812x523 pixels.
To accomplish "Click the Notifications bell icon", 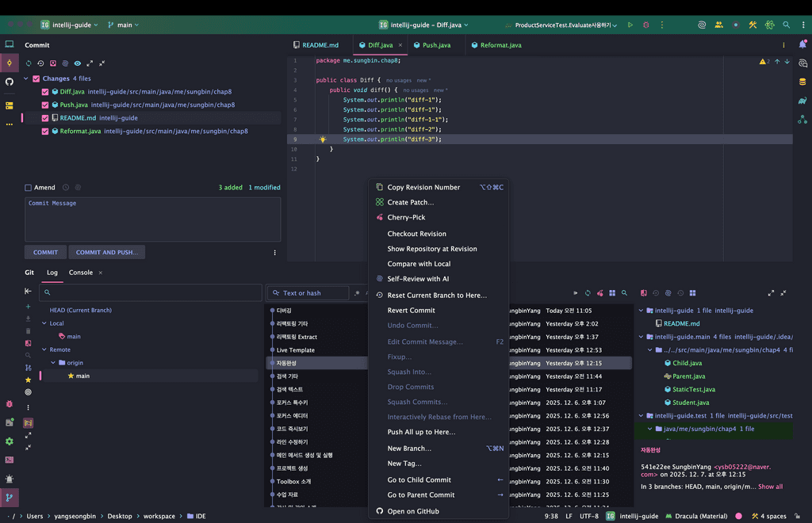I will [x=802, y=45].
